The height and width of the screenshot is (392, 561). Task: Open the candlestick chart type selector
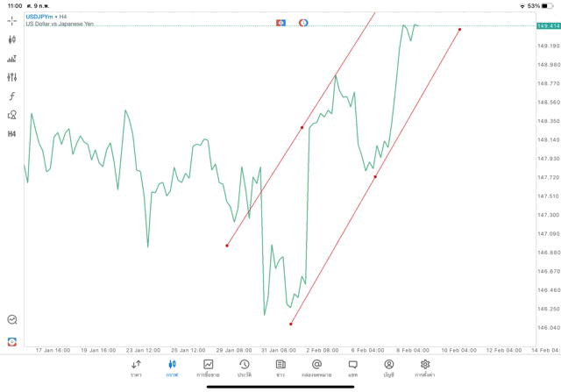click(11, 39)
